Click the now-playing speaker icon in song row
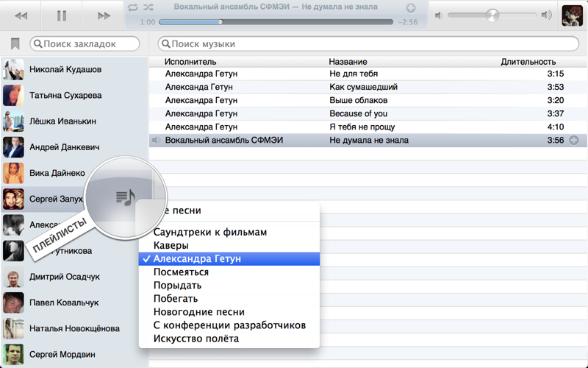 coord(156,141)
